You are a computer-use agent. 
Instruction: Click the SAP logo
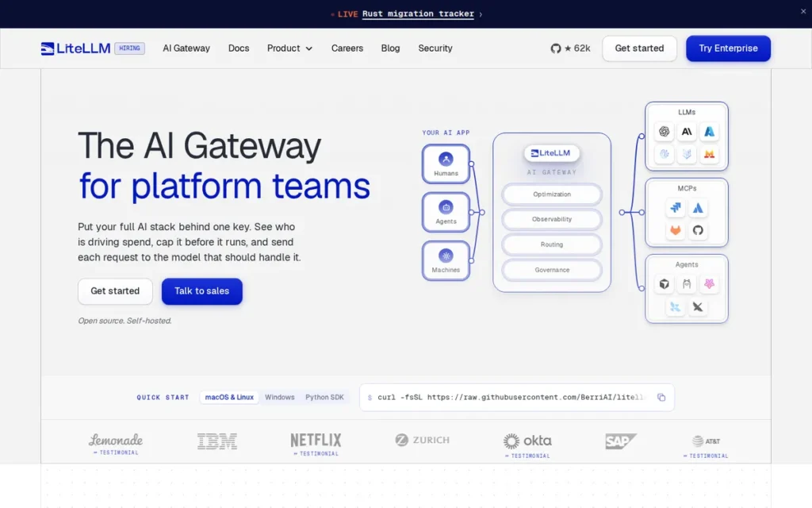tap(621, 441)
